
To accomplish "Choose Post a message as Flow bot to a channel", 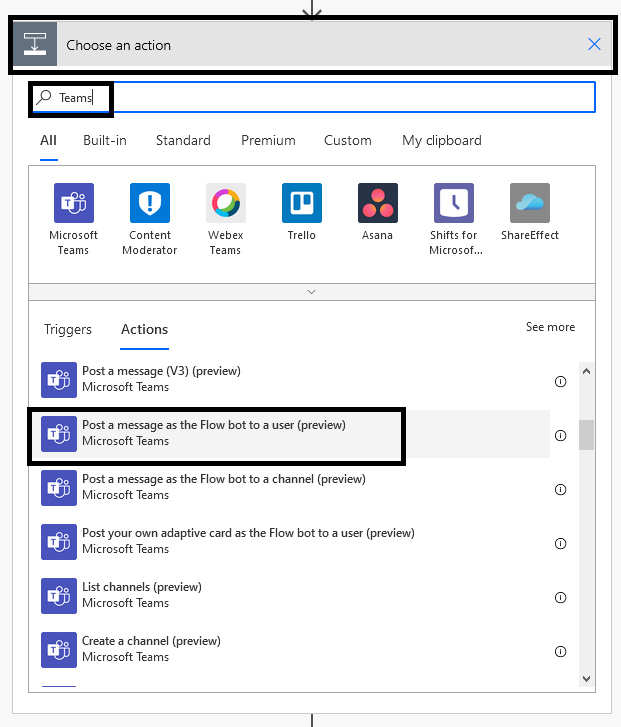I will pos(295,488).
